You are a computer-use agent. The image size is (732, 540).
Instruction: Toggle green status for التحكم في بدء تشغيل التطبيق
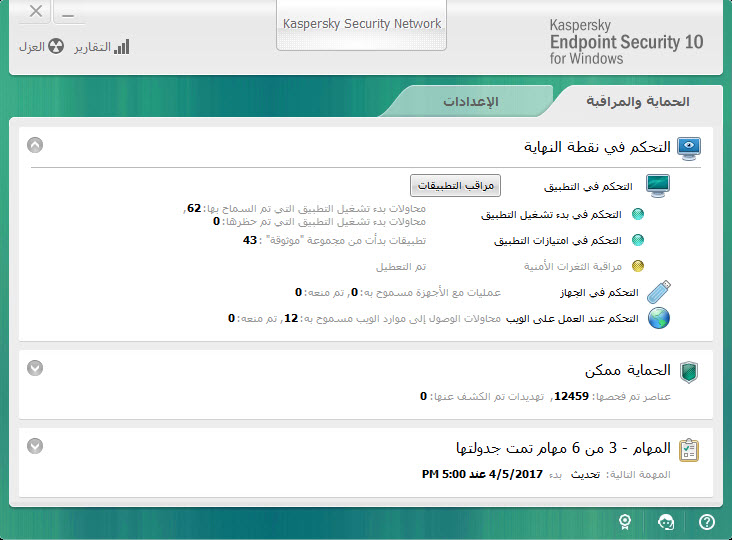point(638,214)
